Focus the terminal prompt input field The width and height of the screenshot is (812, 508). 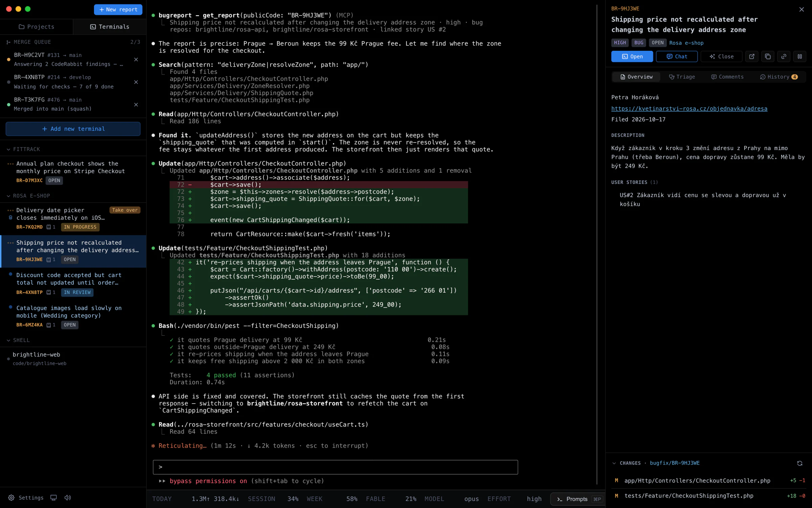pyautogui.click(x=335, y=467)
